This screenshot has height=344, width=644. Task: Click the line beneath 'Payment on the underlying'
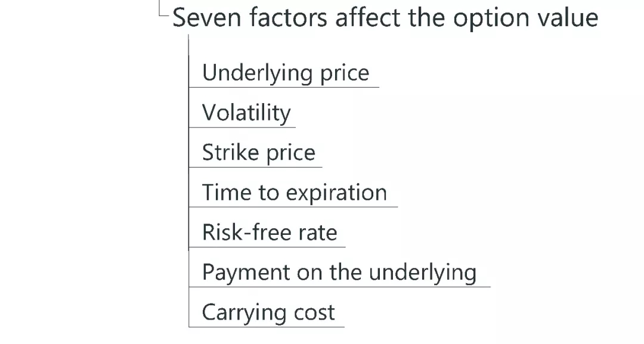(x=339, y=287)
